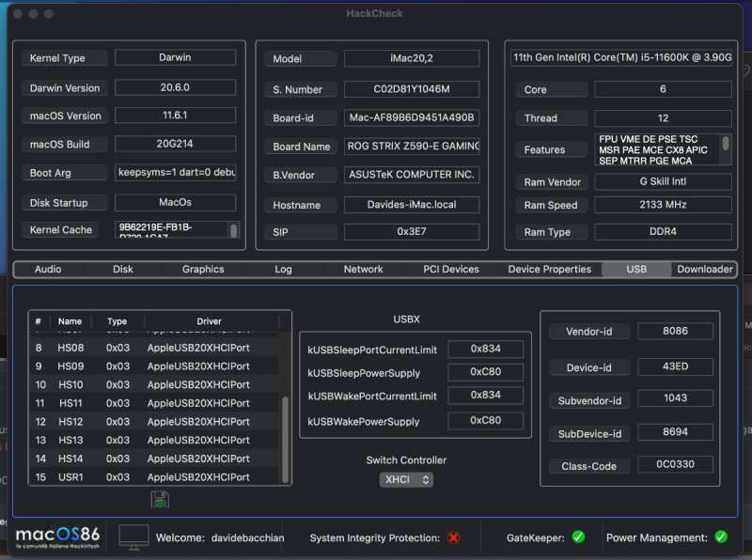Screen dimensions: 752x560
Task: Open the Switch Controller XHCI dropdown
Action: pos(406,479)
